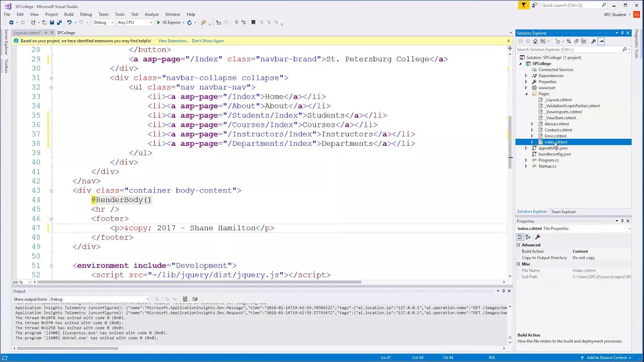Click Clear All icon in Output panel
Viewport: 644px width, 362px height.
[x=185, y=299]
